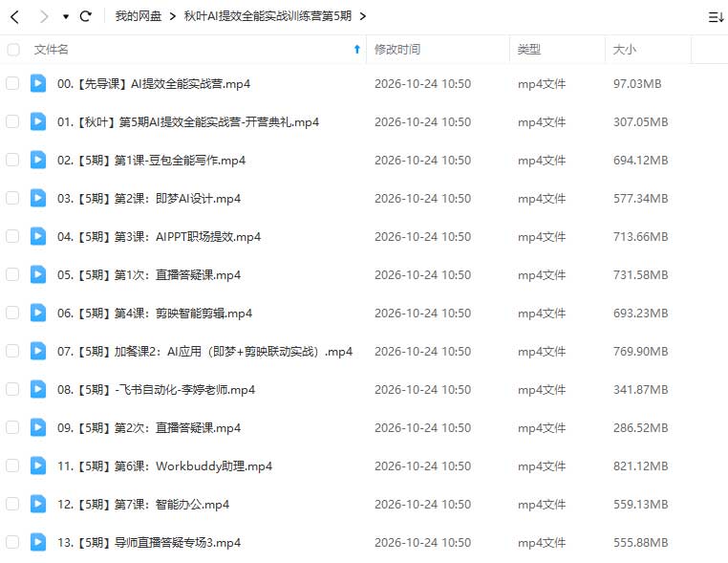Select file name 11.【5期】第6课：Workbuddy助理.mp4
The image size is (728, 563).
pos(165,466)
